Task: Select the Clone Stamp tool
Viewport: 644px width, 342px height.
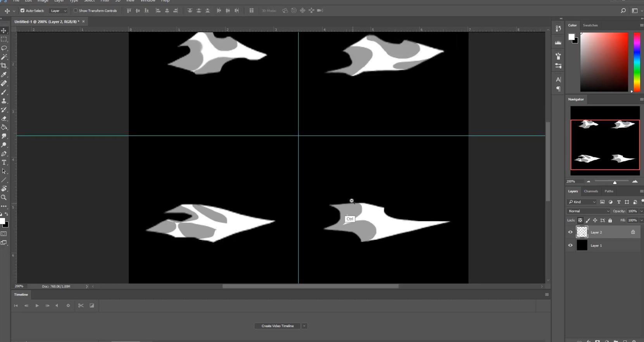Action: [4, 101]
